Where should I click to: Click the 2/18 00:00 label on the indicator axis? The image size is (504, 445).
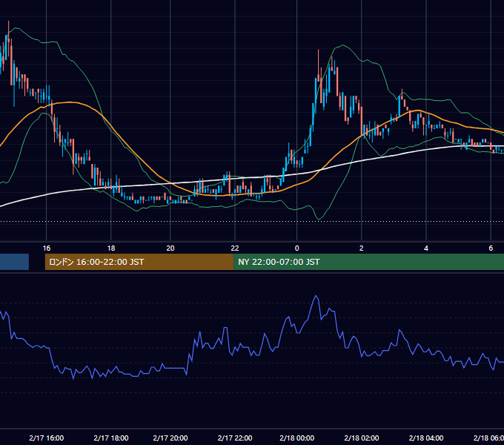click(x=297, y=438)
